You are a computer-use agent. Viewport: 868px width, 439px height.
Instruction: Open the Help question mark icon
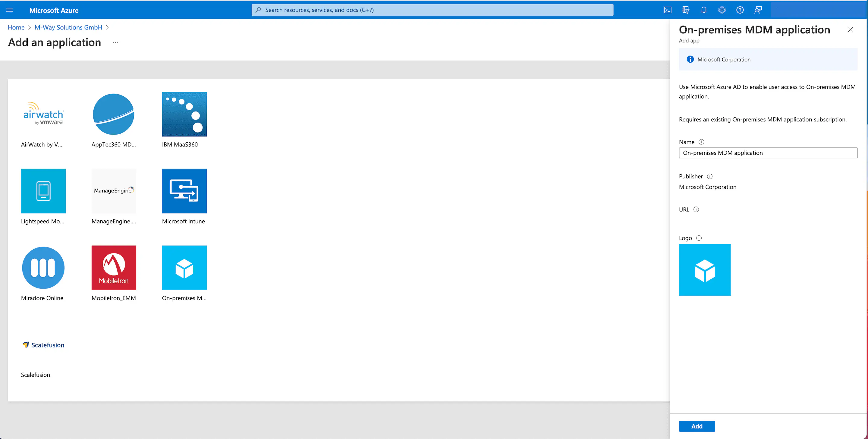point(740,10)
